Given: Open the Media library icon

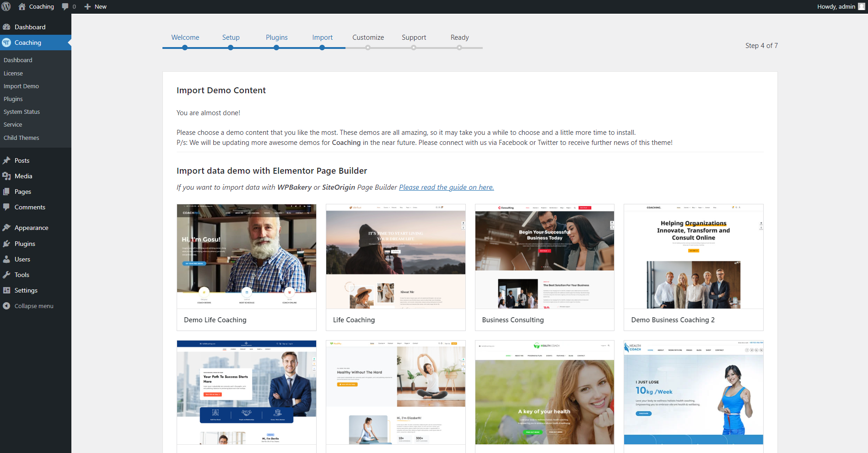Looking at the screenshot, I should [7, 176].
